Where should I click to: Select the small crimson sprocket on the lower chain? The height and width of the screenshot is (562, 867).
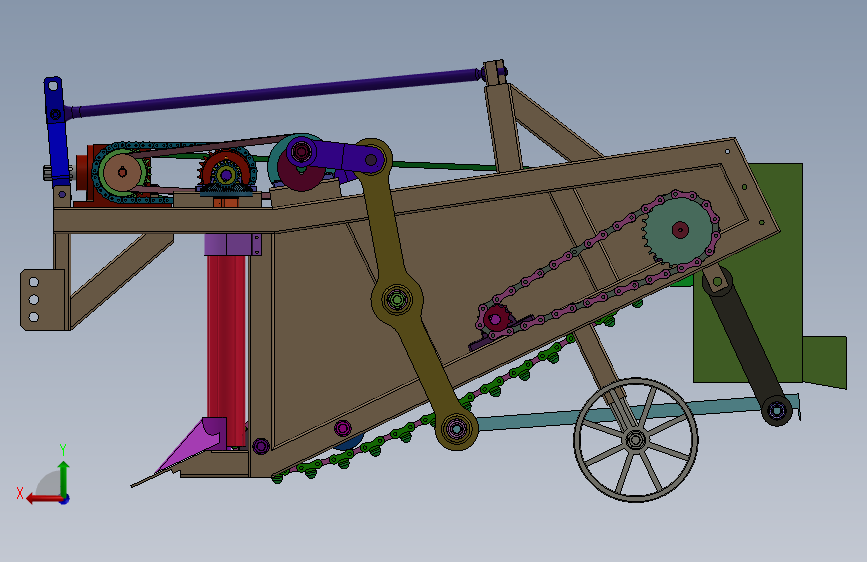coord(495,319)
